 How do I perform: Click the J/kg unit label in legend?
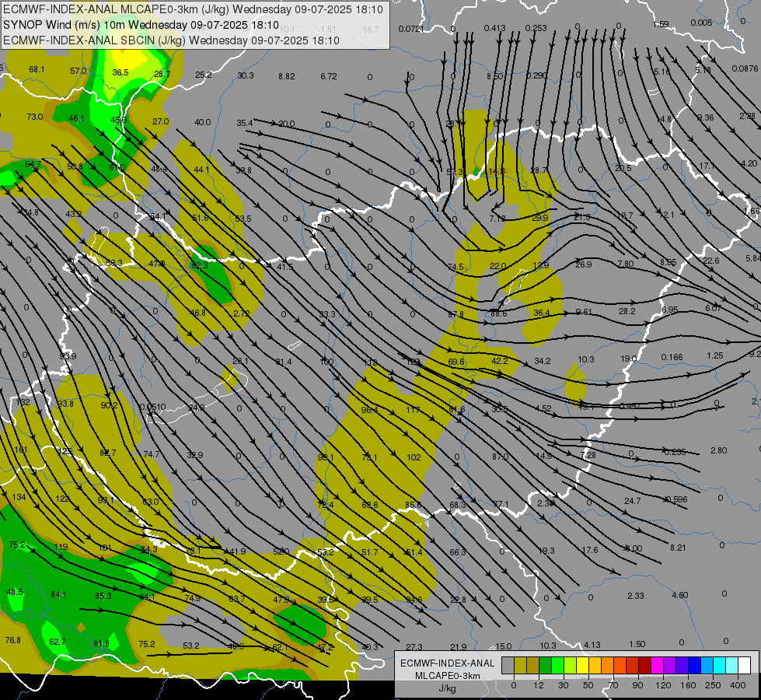coord(448,688)
